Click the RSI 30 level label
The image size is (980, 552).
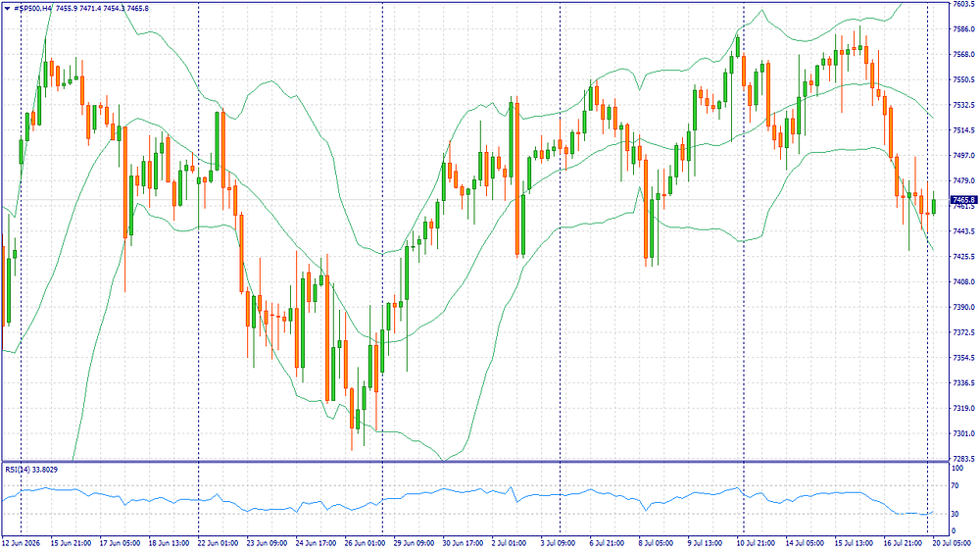click(955, 514)
